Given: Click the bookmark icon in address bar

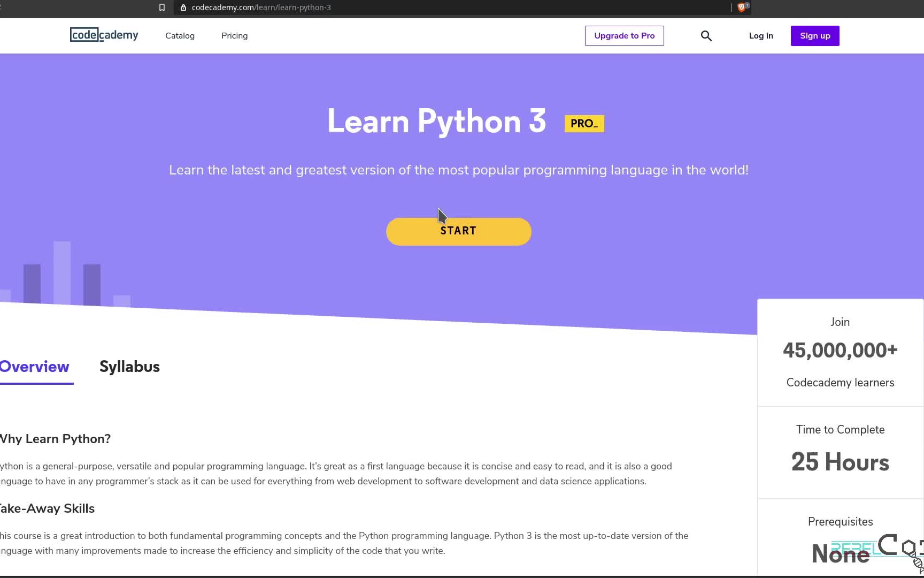Looking at the screenshot, I should click(x=162, y=7).
